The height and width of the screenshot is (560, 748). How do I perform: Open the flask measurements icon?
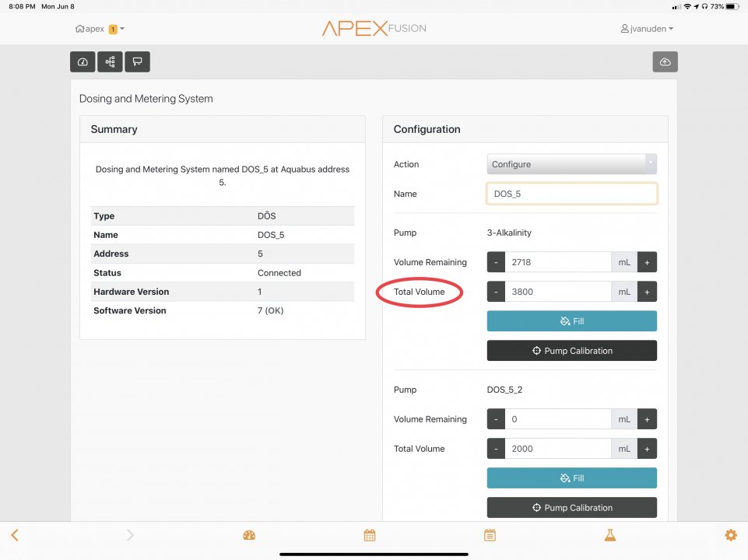coord(610,535)
